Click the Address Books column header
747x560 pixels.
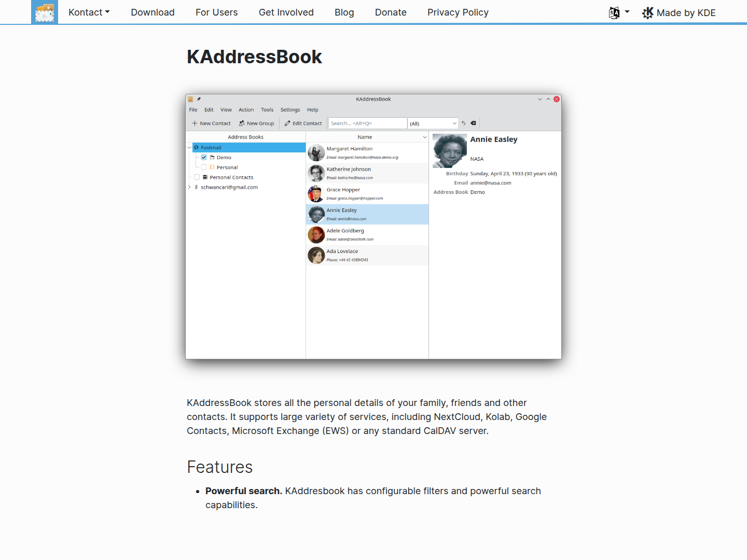point(246,137)
